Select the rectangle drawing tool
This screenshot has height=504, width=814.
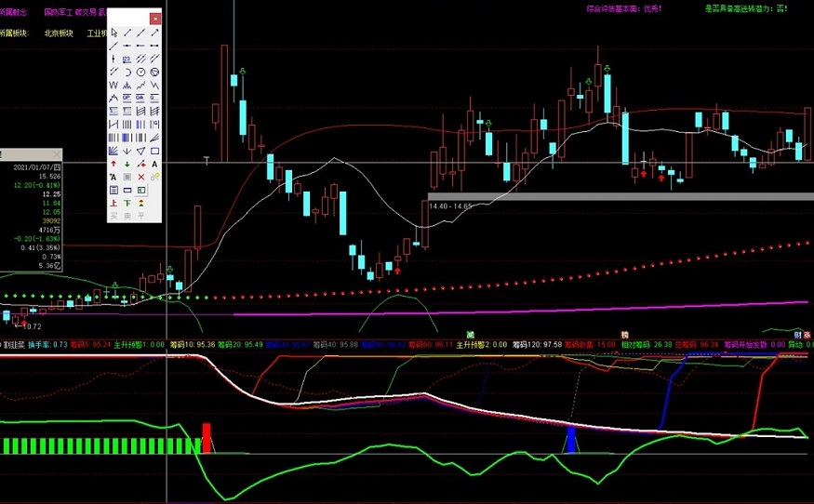coord(154,151)
